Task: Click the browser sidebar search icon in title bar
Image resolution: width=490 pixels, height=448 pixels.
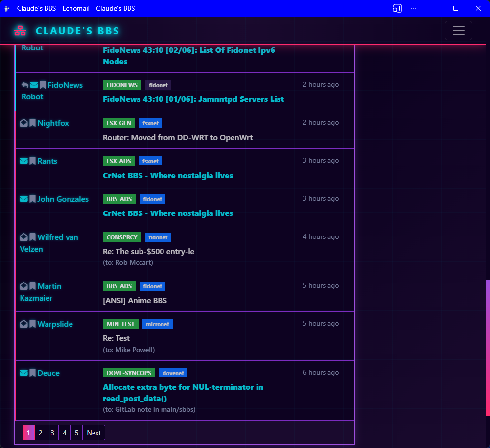Action: tap(397, 8)
